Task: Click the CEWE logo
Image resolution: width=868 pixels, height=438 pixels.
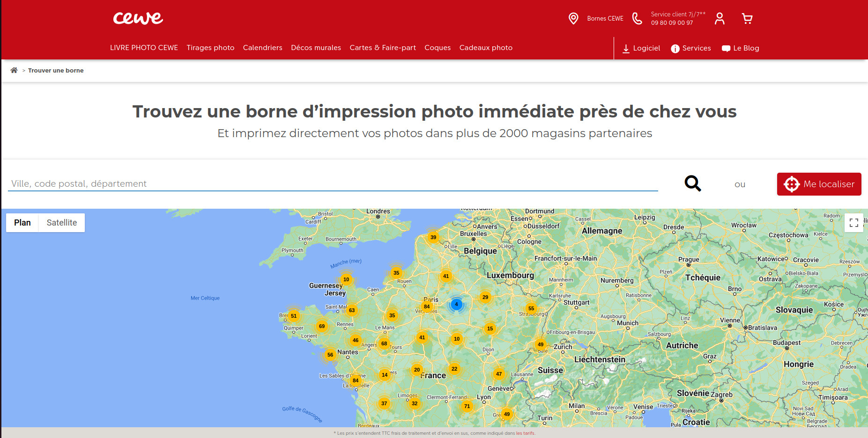Action: click(x=138, y=18)
